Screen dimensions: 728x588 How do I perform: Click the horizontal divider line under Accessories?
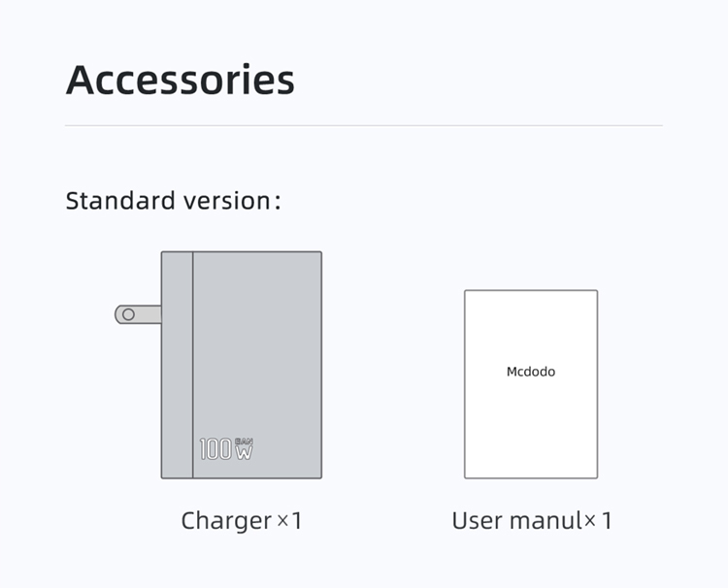click(364, 125)
